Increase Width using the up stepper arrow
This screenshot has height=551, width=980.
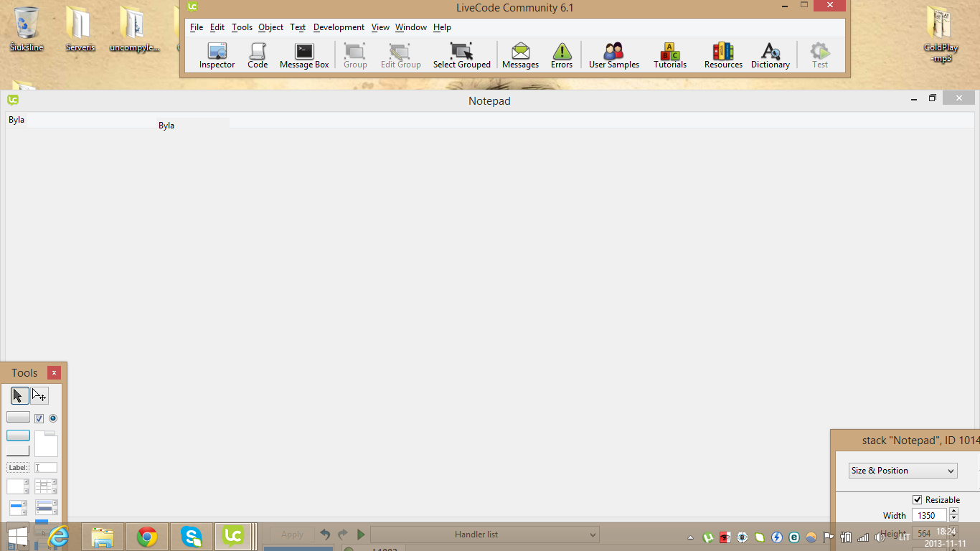953,512
